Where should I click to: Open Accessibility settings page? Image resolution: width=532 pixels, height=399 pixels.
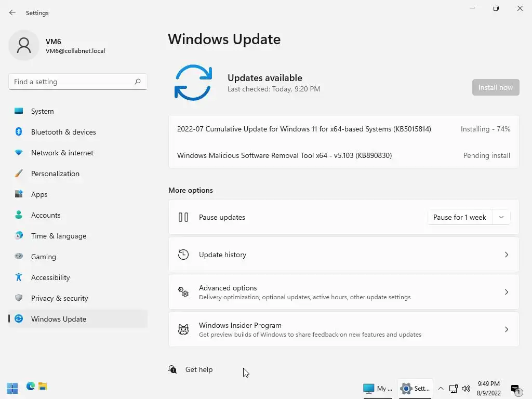coord(78,277)
